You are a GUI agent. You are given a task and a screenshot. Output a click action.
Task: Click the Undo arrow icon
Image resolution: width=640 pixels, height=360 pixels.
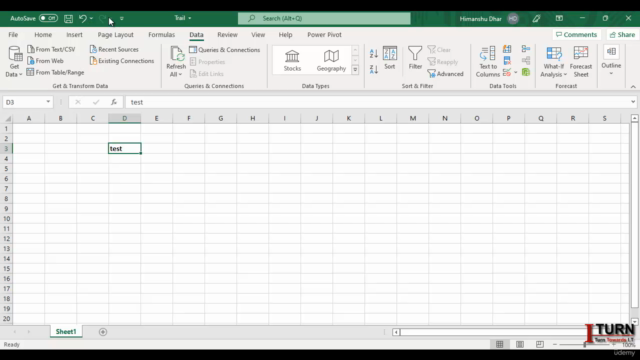(x=82, y=18)
